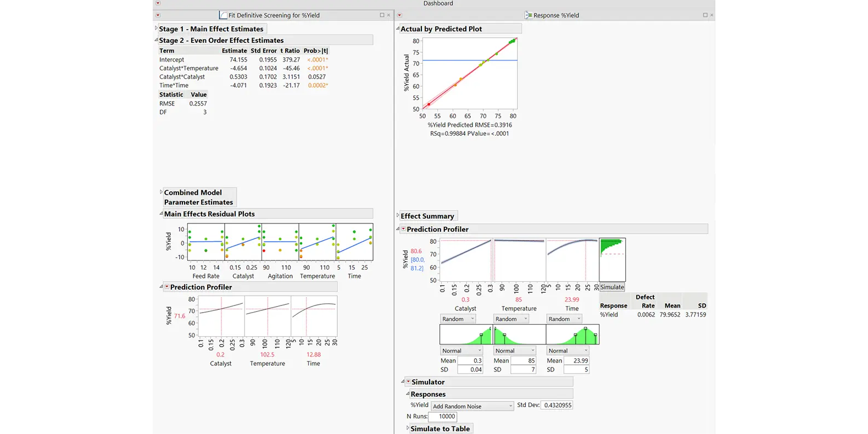Open Temperature Normal distribution dropdown

tap(514, 350)
